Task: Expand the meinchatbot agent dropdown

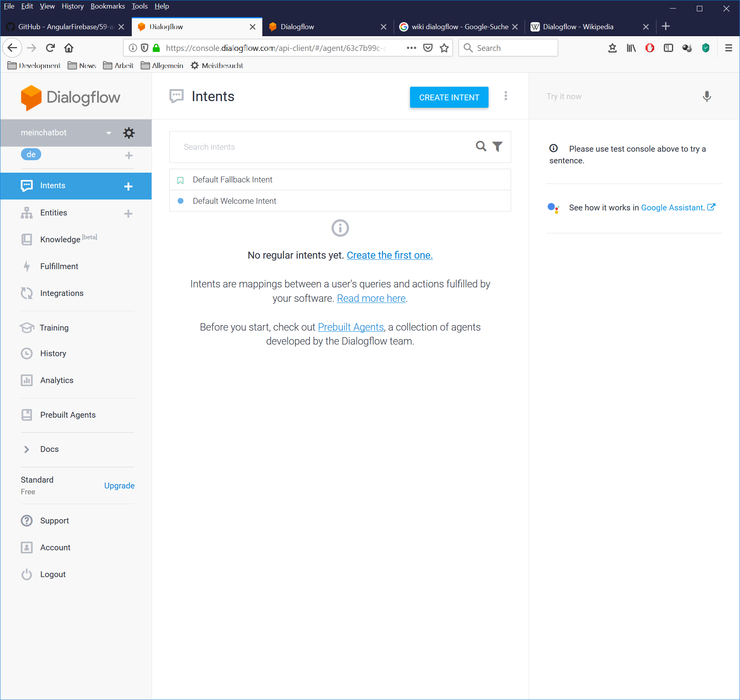Action: (x=108, y=133)
